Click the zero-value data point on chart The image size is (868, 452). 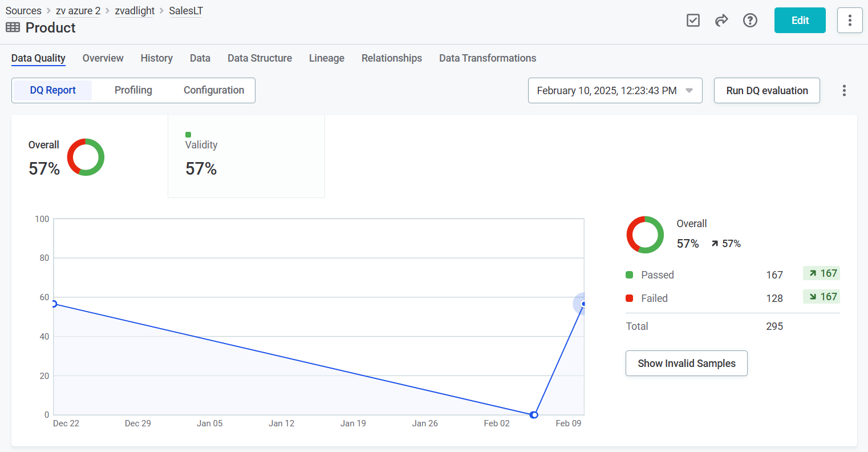[x=534, y=415]
